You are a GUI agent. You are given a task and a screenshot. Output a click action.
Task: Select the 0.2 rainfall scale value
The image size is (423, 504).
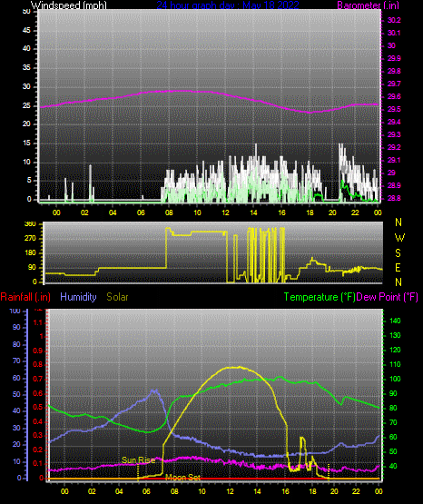coord(38,450)
